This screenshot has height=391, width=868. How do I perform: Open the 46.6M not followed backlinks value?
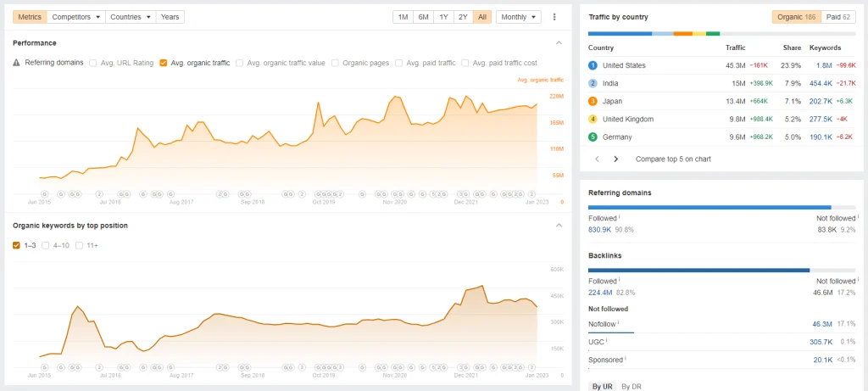pos(823,293)
